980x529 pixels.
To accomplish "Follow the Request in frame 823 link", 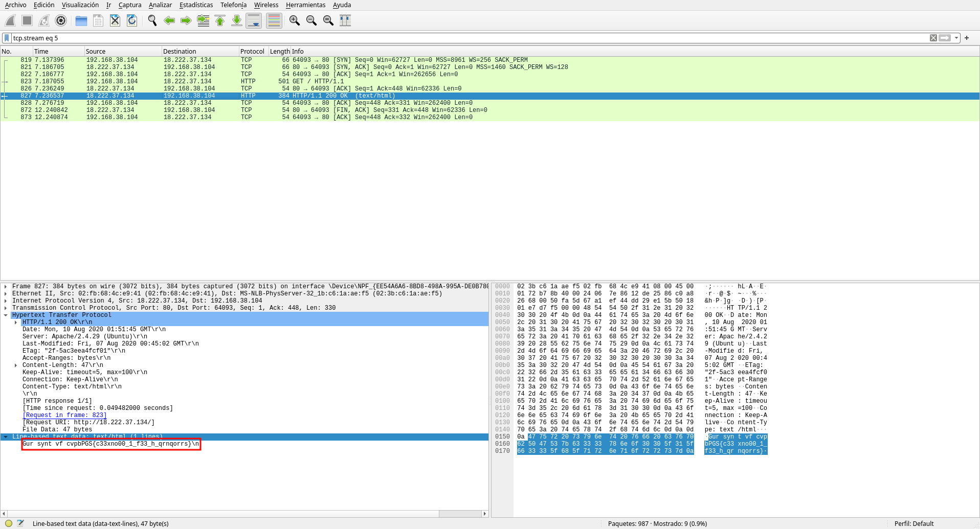I will [x=65, y=415].
